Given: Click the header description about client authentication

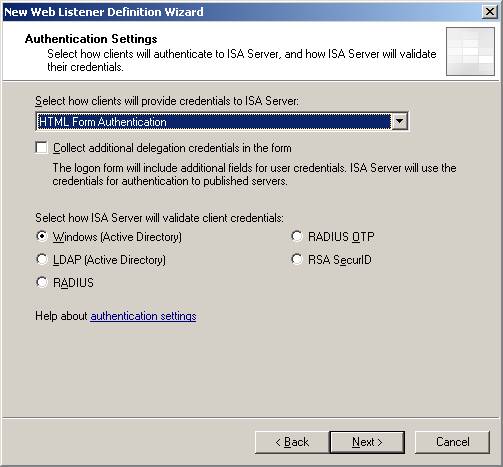Looking at the screenshot, I should click(x=242, y=60).
